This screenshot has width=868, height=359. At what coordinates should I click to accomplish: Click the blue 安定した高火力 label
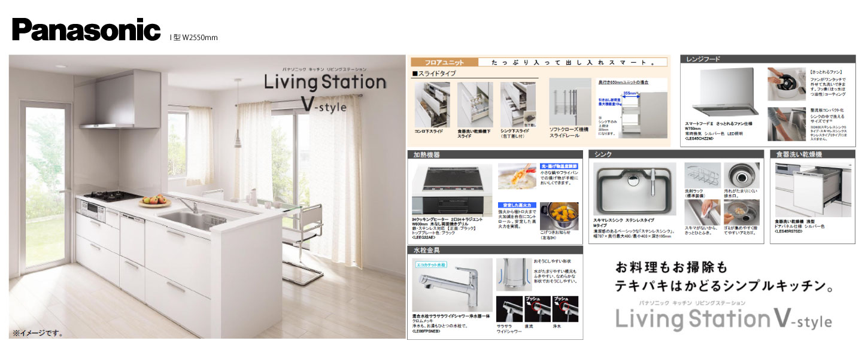(x=516, y=205)
